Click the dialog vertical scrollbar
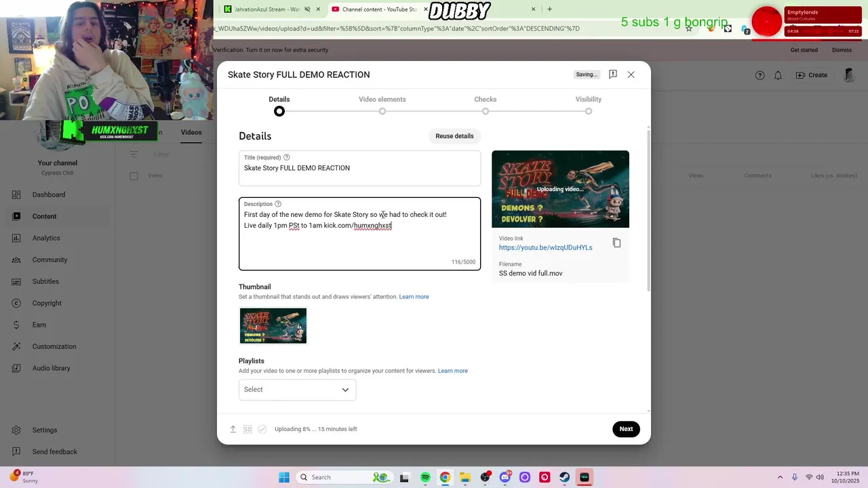 (x=649, y=210)
